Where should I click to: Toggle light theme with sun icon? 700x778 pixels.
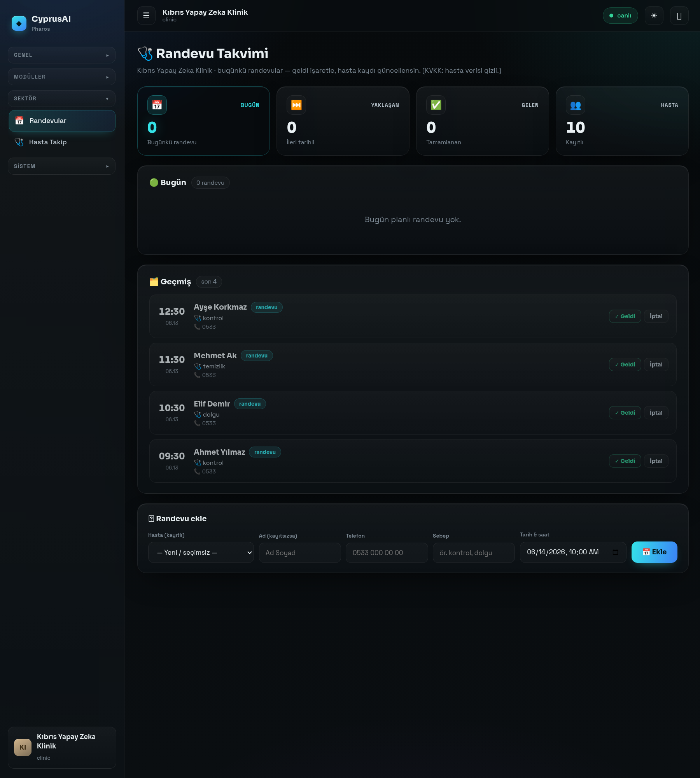[x=654, y=16]
